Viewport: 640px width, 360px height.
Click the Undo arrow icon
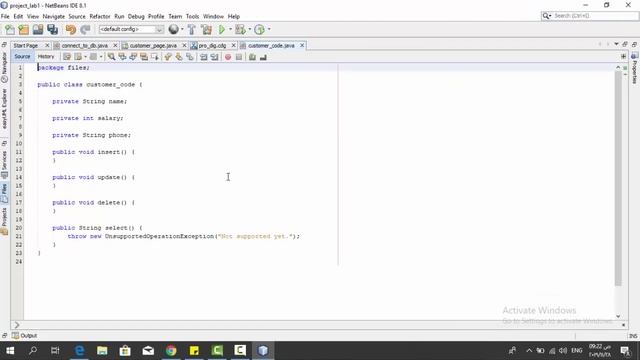pos(71,29)
